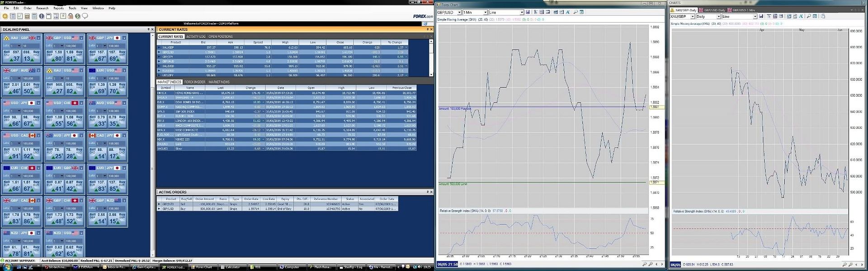This screenshot has width=868, height=271.
Task: Click magnifier zoom icon in Forex Chart toolbar
Action: [576, 12]
